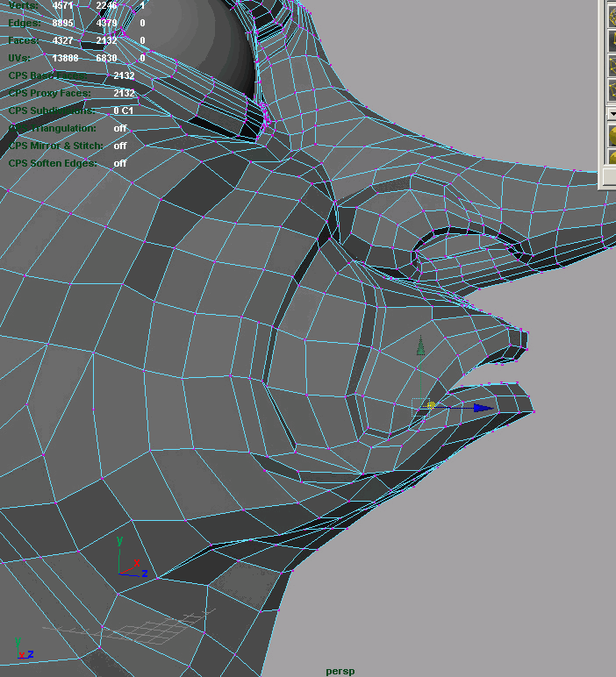
Task: Click the blue Z-axis arrow of move manipulator
Action: pos(483,408)
